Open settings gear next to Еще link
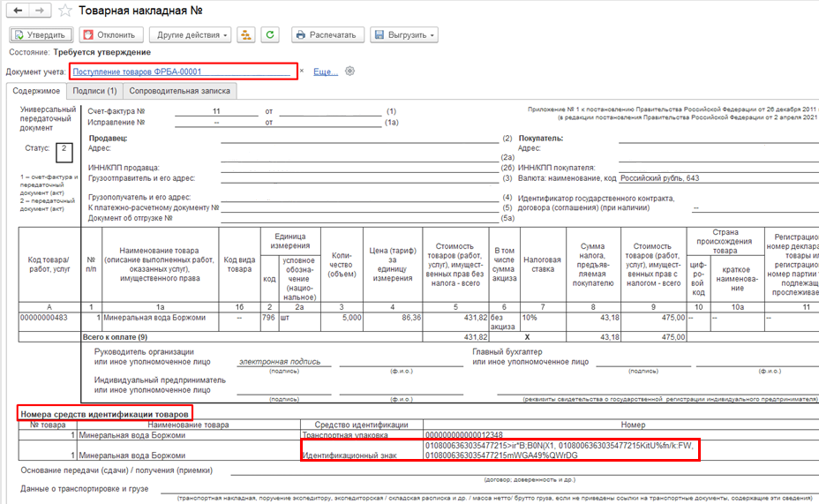The width and height of the screenshot is (819, 504). 350,71
